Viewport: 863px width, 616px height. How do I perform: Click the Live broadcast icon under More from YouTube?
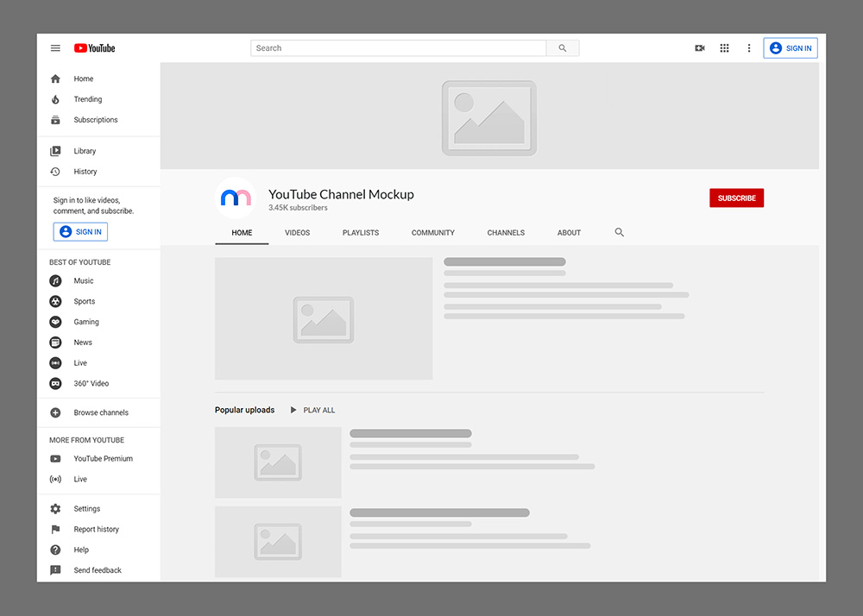point(55,479)
